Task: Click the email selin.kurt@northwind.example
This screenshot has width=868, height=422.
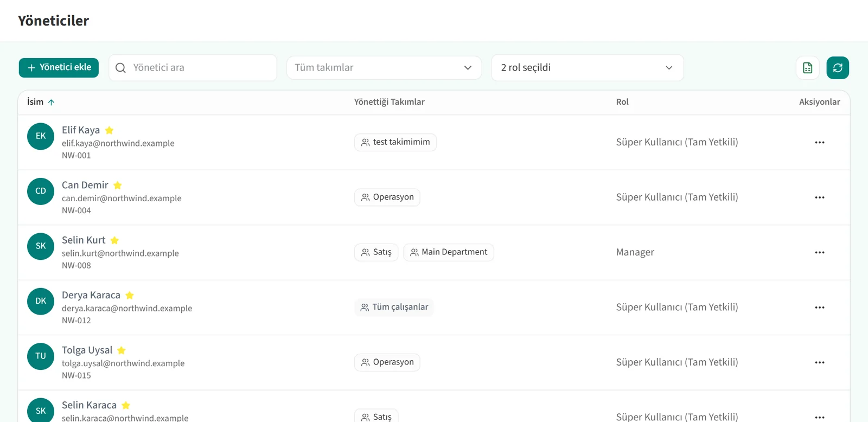Action: 120,253
